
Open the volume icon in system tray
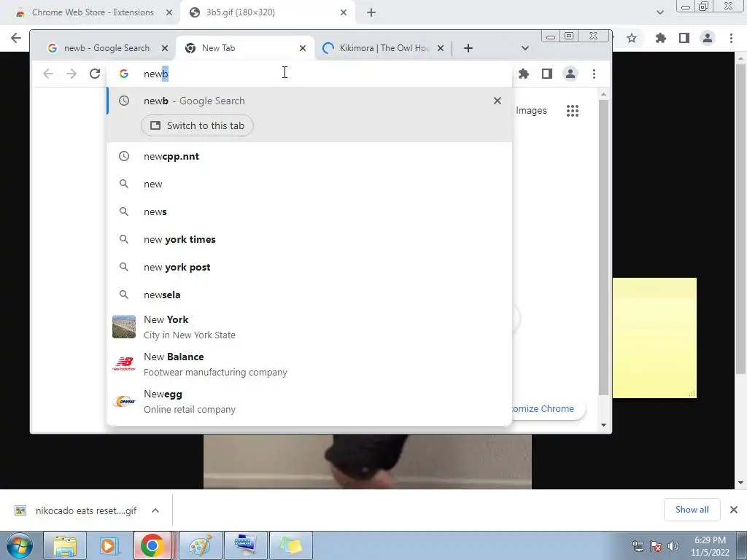coord(673,546)
